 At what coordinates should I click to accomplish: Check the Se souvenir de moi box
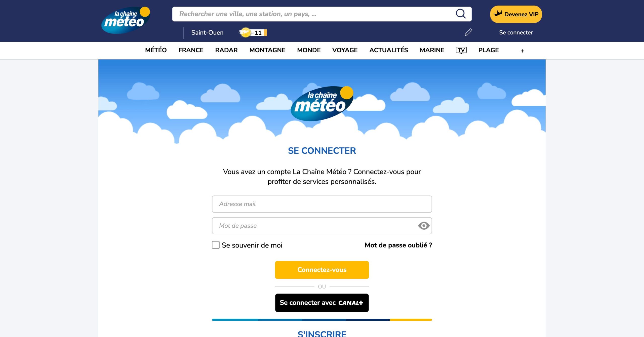[x=216, y=245]
